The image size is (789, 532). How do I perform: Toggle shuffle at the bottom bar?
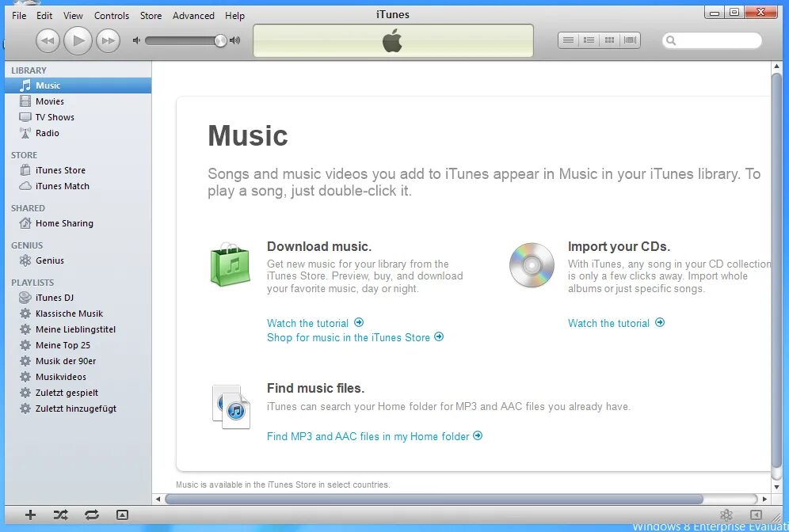pos(61,515)
